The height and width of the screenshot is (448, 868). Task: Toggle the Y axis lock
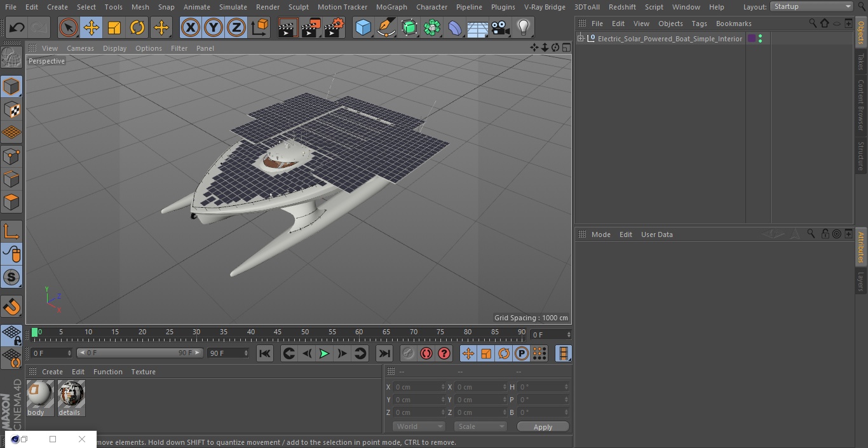214,27
